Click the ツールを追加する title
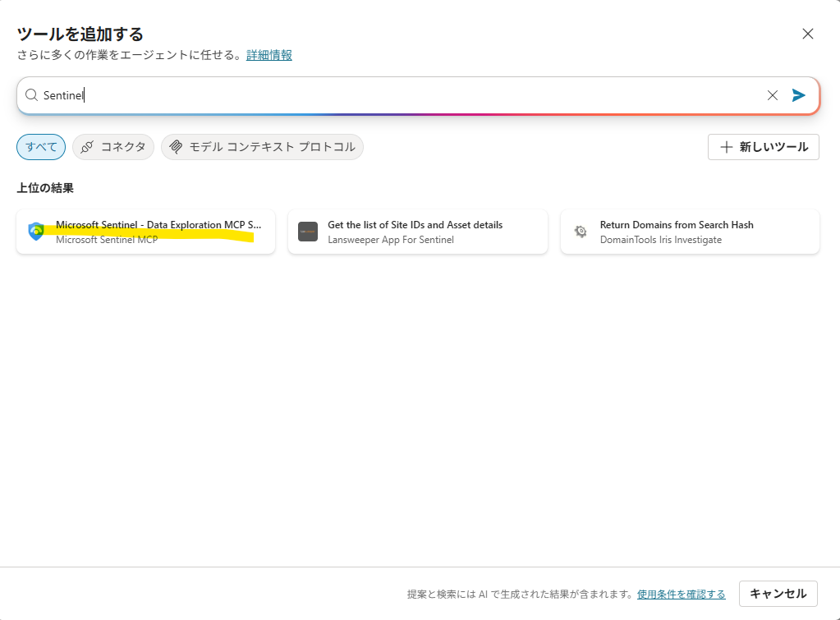 pos(80,34)
